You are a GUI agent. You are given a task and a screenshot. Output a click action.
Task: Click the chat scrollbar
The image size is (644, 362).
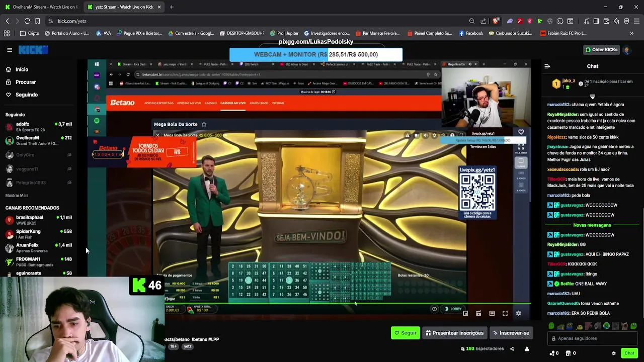click(642, 261)
